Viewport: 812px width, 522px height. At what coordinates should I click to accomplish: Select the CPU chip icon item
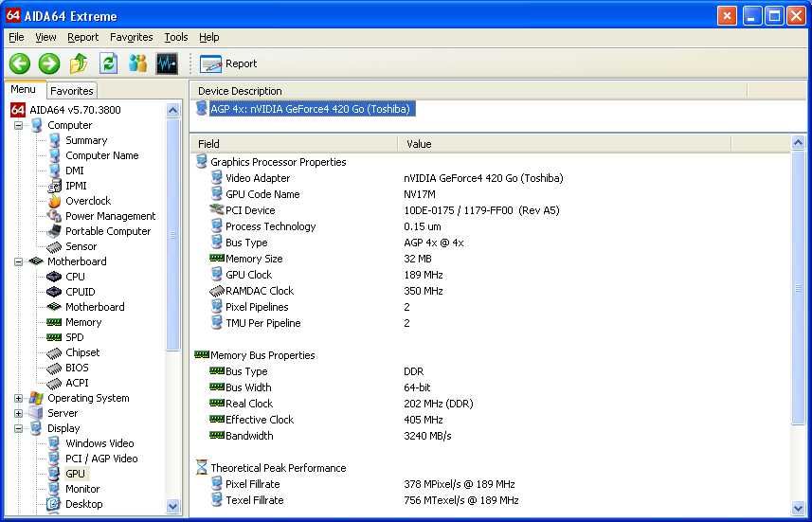click(x=54, y=277)
